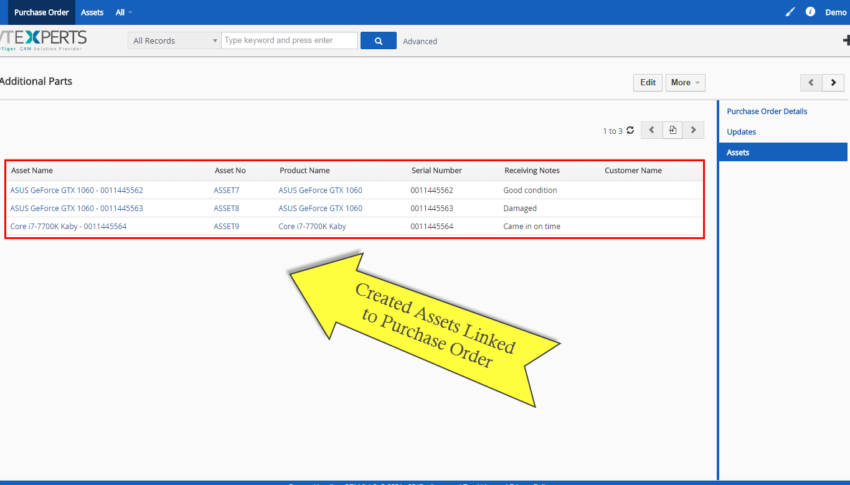Sort by Receiving Notes column header
The height and width of the screenshot is (485, 850).
coord(532,170)
